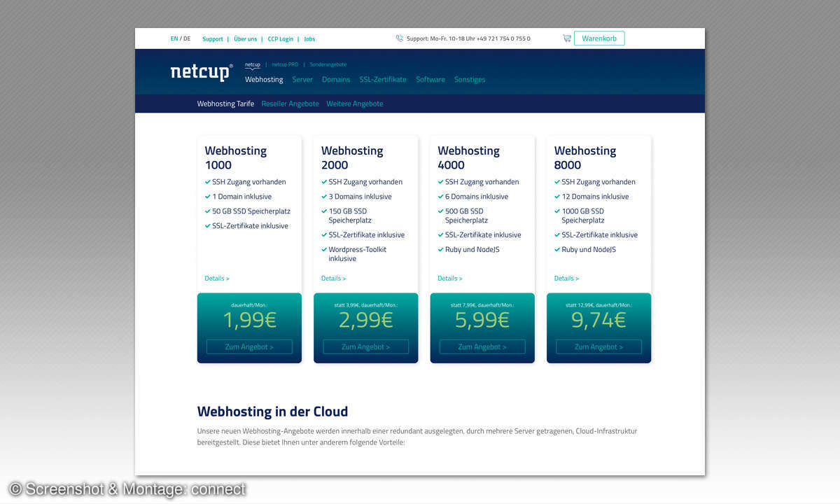The image size is (840, 504).
Task: Open the Server menu
Action: point(302,80)
